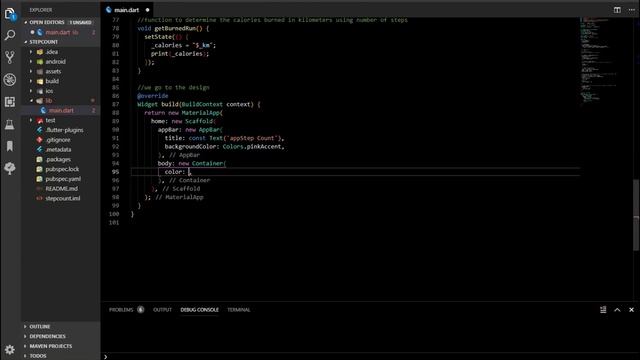Maximize the bottom panel with chevron
Screen dimensions: 640x360
(x=617, y=310)
